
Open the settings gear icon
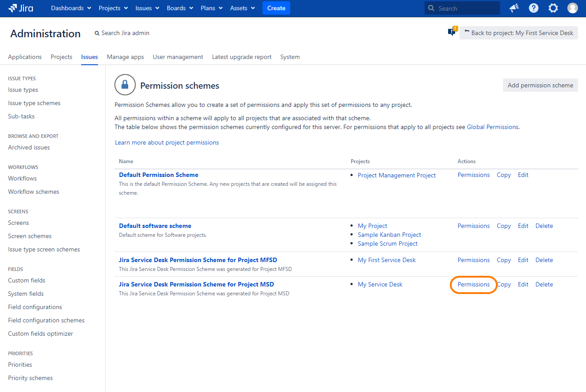click(553, 8)
